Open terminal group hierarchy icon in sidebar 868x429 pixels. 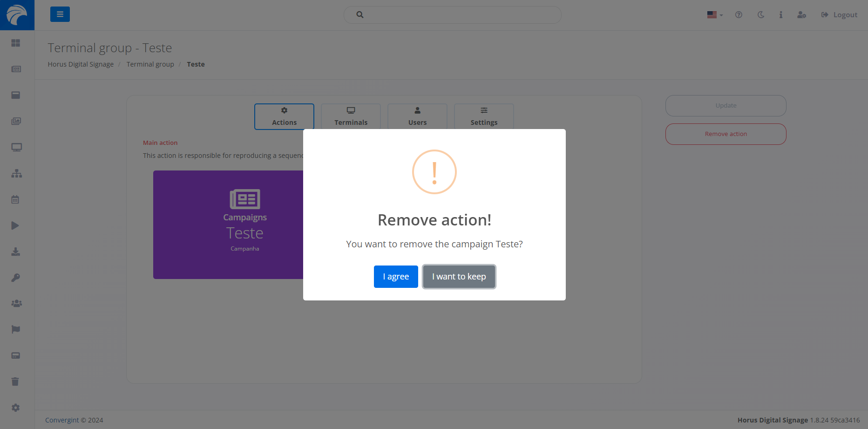click(x=17, y=174)
